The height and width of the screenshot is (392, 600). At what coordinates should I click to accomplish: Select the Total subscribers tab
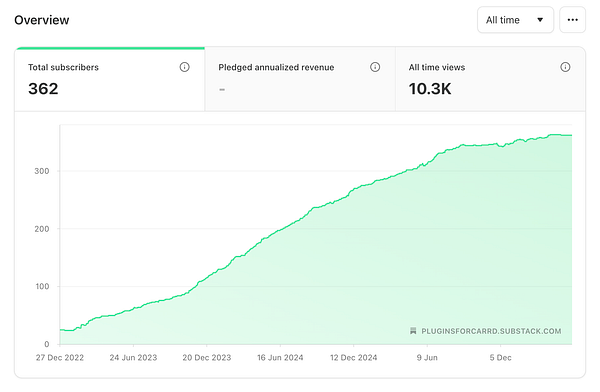click(x=110, y=80)
